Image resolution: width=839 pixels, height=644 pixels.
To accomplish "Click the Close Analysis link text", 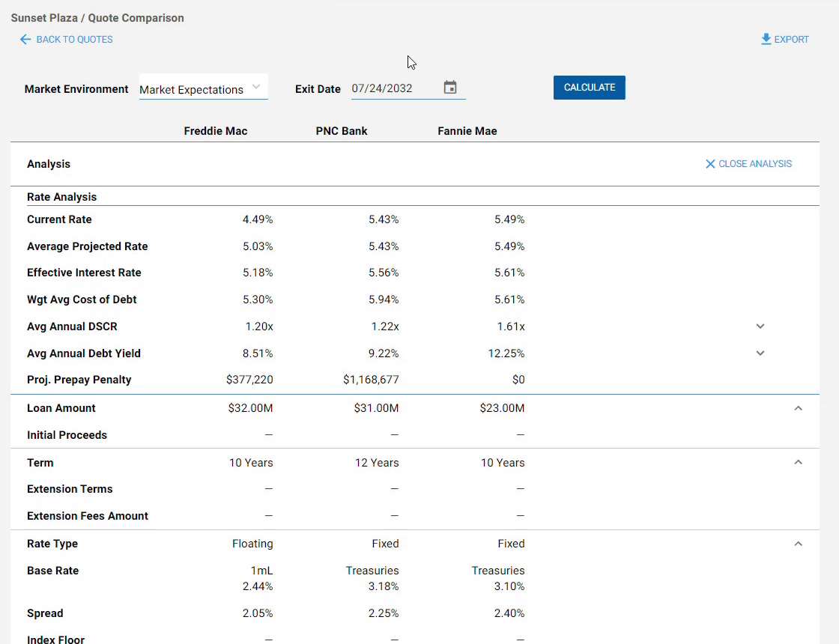I will pyautogui.click(x=755, y=164).
